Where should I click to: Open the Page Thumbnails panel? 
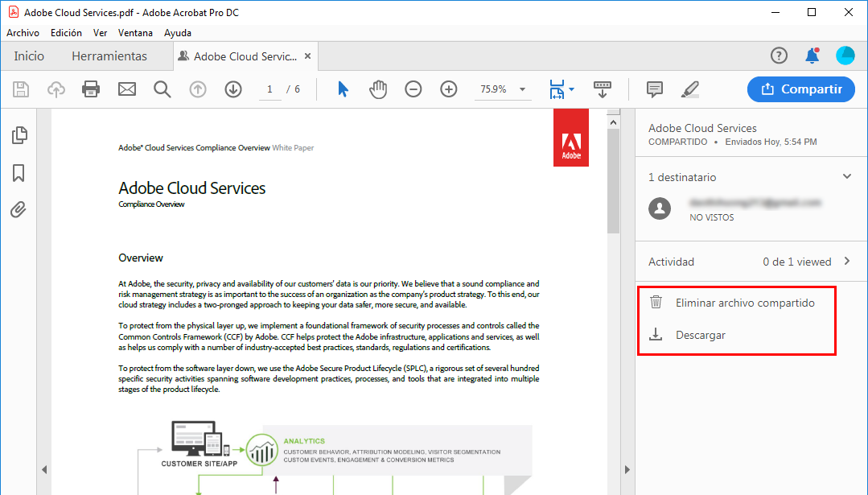click(19, 135)
